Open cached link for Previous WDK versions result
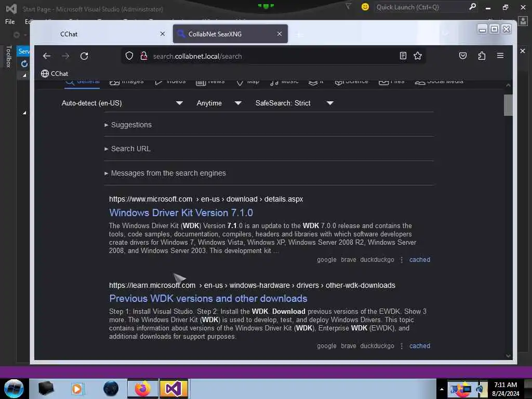The height and width of the screenshot is (399, 532). (420, 345)
